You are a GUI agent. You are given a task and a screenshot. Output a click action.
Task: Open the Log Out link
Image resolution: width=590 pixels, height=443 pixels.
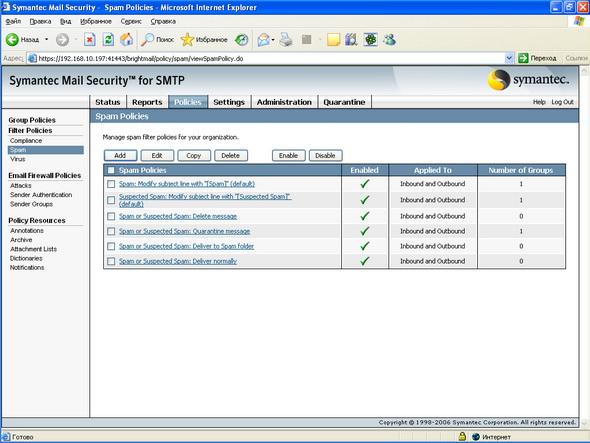click(562, 102)
